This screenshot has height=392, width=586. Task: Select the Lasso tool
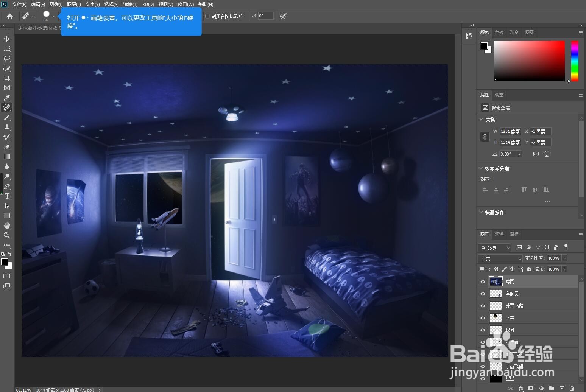point(7,58)
